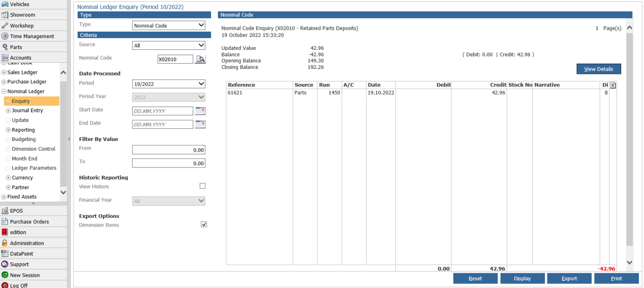
Task: Click the Workshop wrench icon
Action: [x=5, y=26]
